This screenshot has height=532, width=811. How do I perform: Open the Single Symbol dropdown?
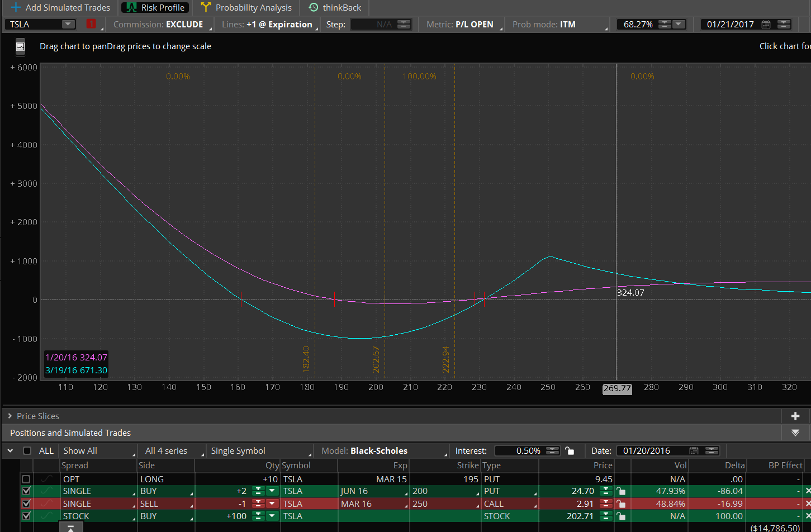pos(260,451)
